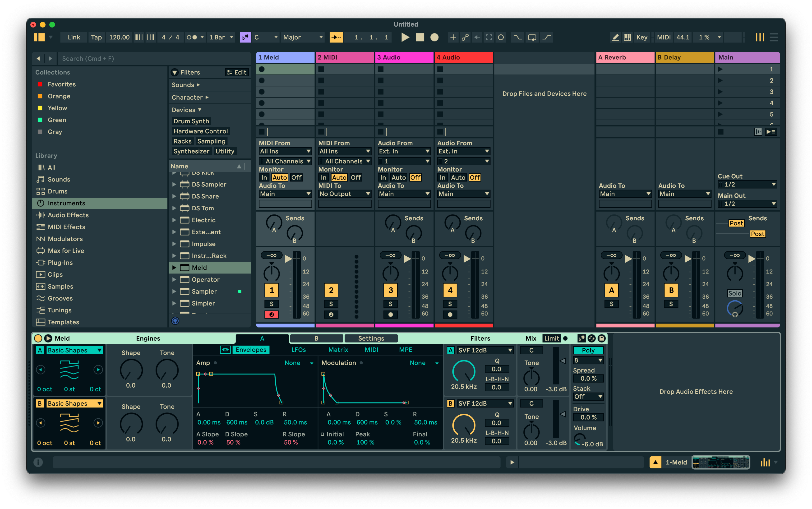This screenshot has width=812, height=509.
Task: Open the Capture MIDI button
Action: [489, 37]
